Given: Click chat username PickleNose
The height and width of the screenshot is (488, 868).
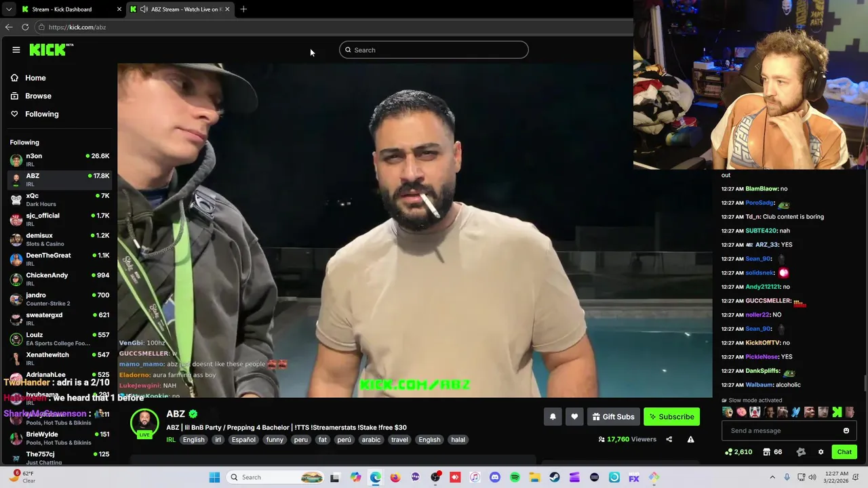Looking at the screenshot, I should tap(762, 357).
